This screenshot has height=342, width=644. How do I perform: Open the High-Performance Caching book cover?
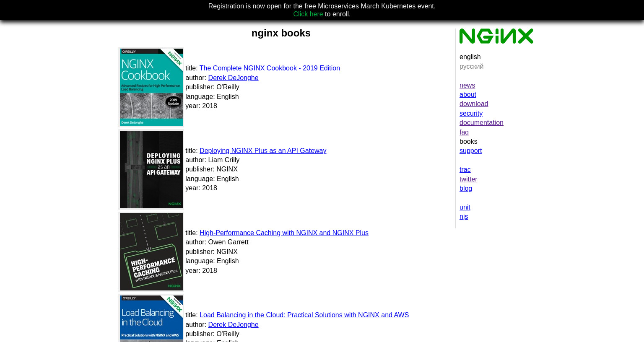point(151,251)
